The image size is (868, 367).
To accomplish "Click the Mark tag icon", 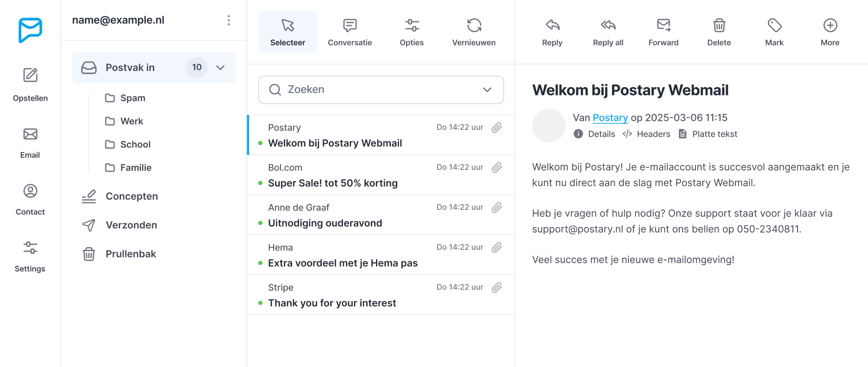I will (774, 25).
